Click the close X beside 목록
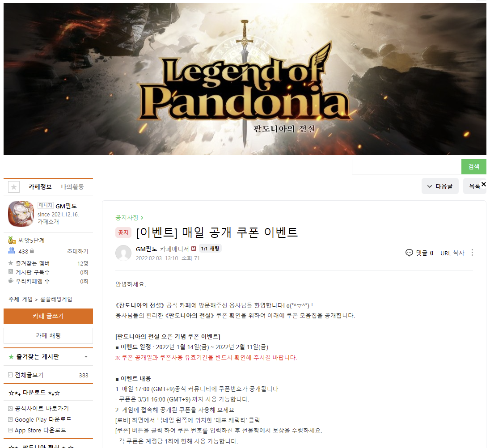 pos(483,184)
